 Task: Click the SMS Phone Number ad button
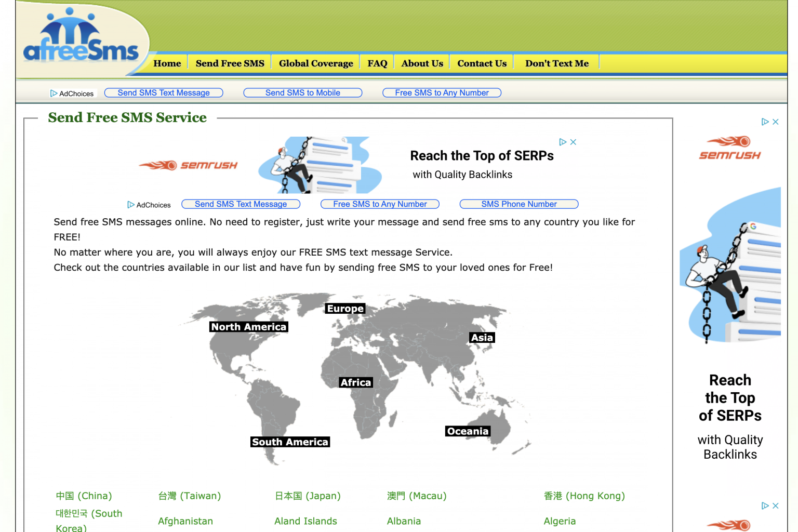[518, 204]
